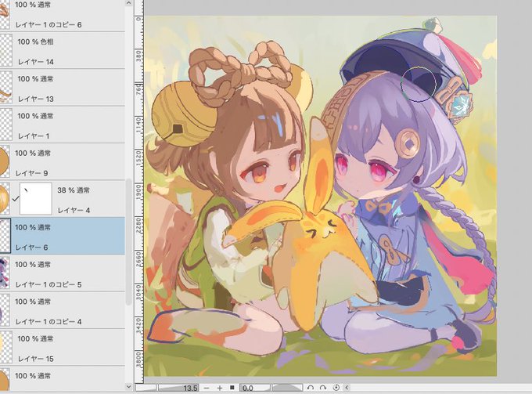Select the レイヤー 1 のコピー 5 layer
This screenshot has height=394, width=532.
[x=63, y=273]
